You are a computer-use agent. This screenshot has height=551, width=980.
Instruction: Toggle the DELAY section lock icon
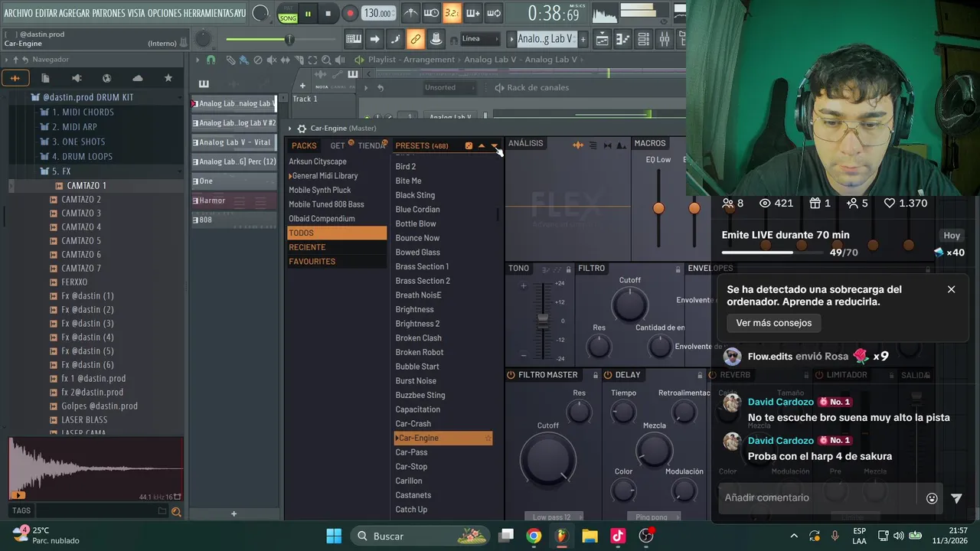(x=699, y=375)
